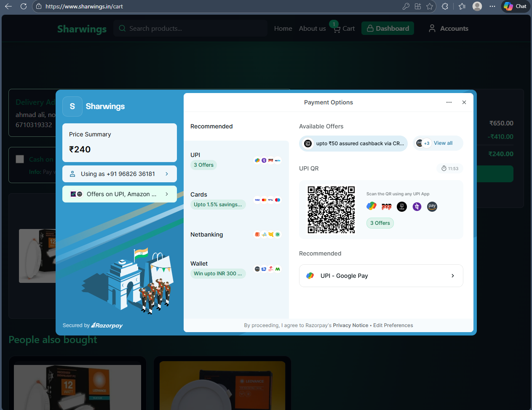Screen dimensions: 532x410
Task: Click UPI tab app icons cluster
Action: 267,160
